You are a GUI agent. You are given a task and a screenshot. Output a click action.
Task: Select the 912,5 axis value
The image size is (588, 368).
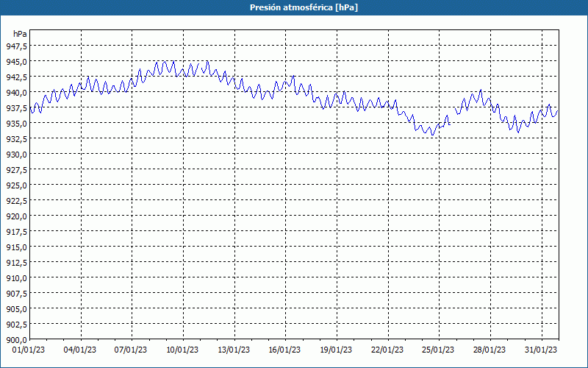pos(16,263)
